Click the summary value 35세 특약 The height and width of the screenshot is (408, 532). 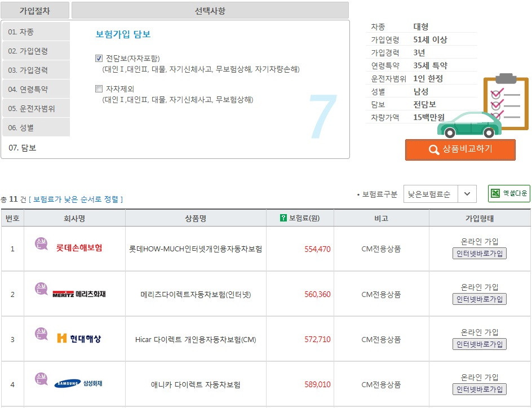click(x=430, y=65)
